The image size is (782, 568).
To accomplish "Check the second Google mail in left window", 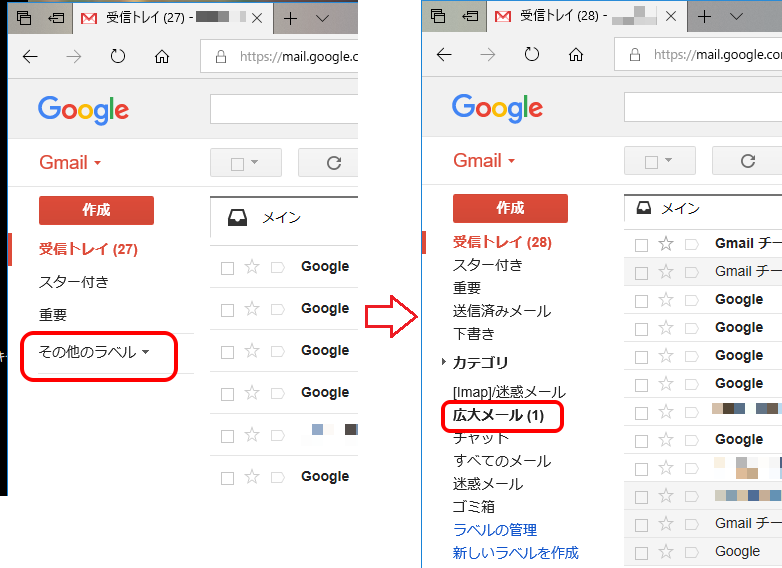I will [227, 310].
